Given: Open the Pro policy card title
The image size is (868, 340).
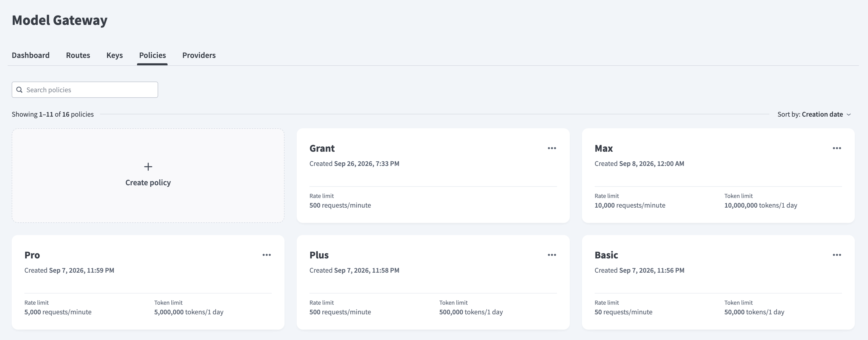Looking at the screenshot, I should [32, 255].
